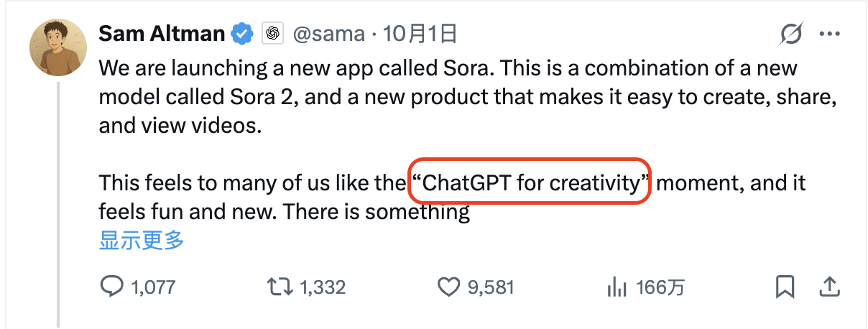868x329 pixels.
Task: Click the 10月1日 post date
Action: tap(420, 33)
